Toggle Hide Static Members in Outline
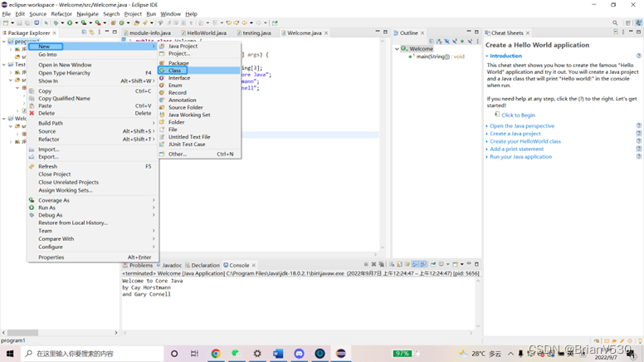This screenshot has width=644, height=362. (455, 41)
